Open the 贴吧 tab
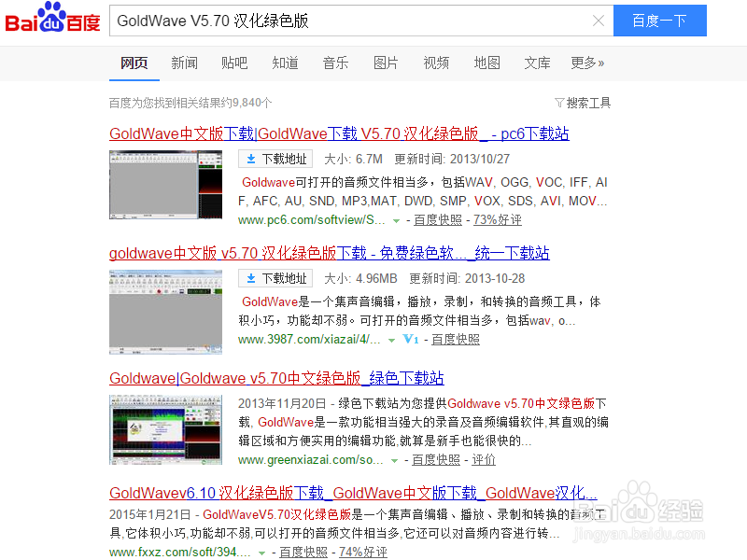Screen dimensions: 747x560 234,63
